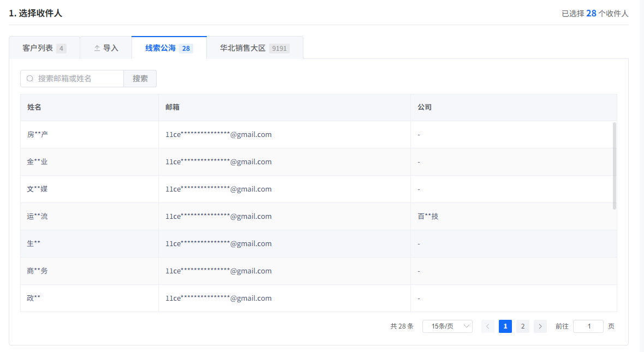The image size is (644, 352).
Task: Switch to 华北销售大区 tab
Action: (254, 48)
